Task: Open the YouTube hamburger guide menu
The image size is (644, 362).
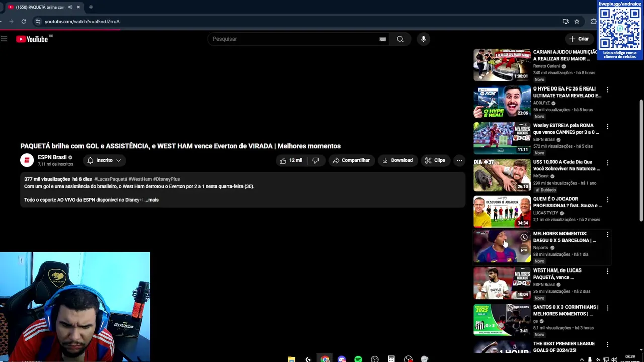Action: [4, 39]
